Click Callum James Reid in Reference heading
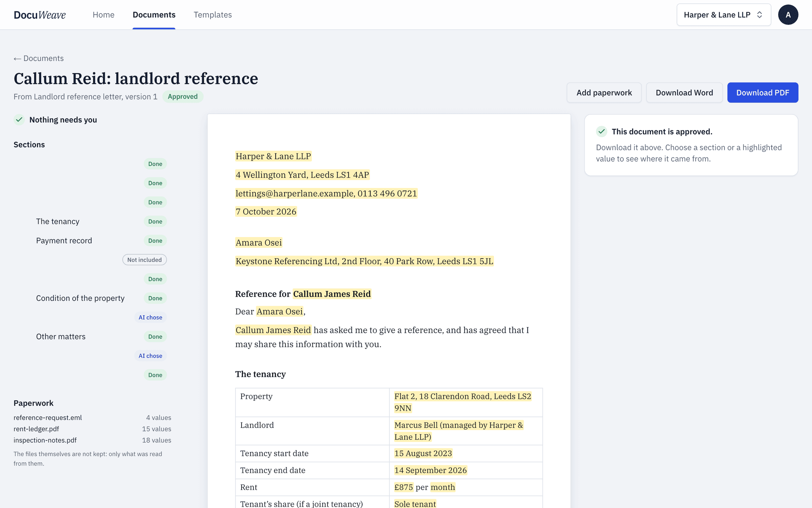Image resolution: width=812 pixels, height=508 pixels. pyautogui.click(x=332, y=294)
